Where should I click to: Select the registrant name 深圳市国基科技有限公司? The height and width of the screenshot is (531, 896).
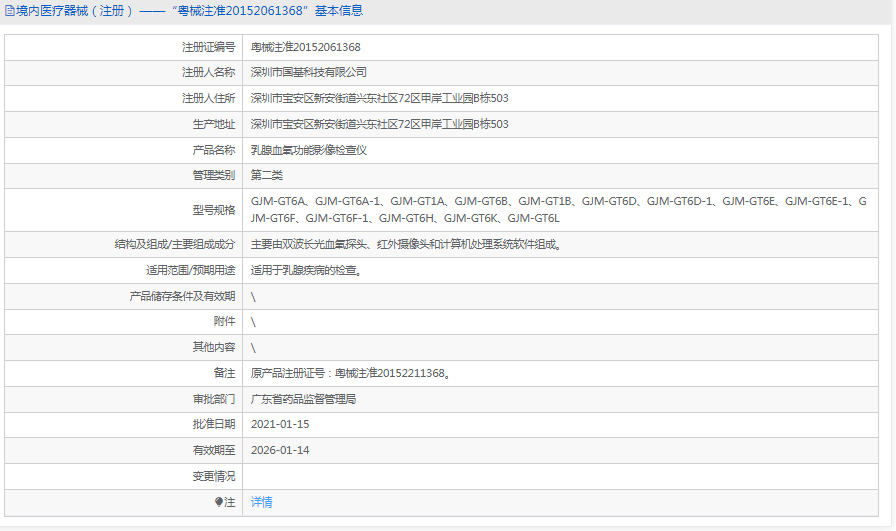[309, 72]
